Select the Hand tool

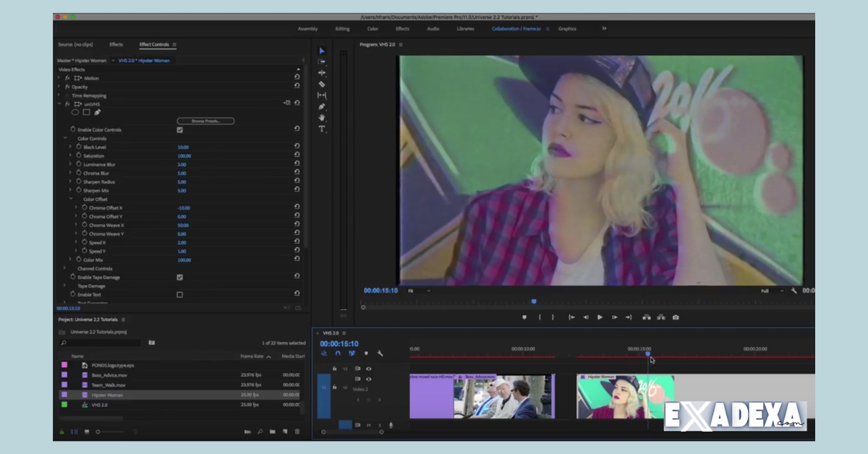pos(322,118)
